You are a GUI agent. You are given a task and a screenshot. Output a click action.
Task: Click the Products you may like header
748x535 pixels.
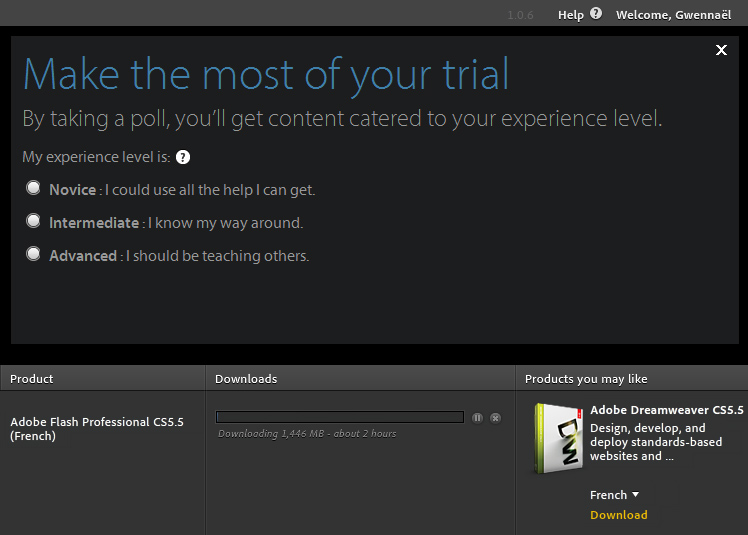point(586,379)
